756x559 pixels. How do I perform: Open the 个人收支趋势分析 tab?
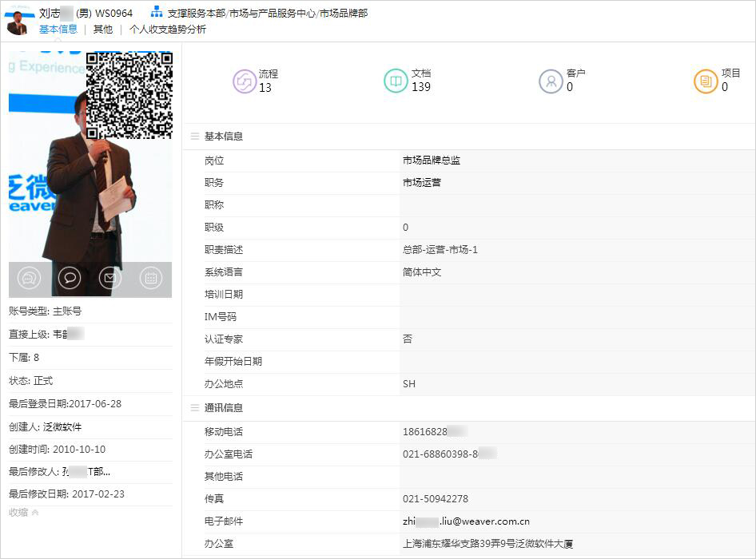coord(168,30)
